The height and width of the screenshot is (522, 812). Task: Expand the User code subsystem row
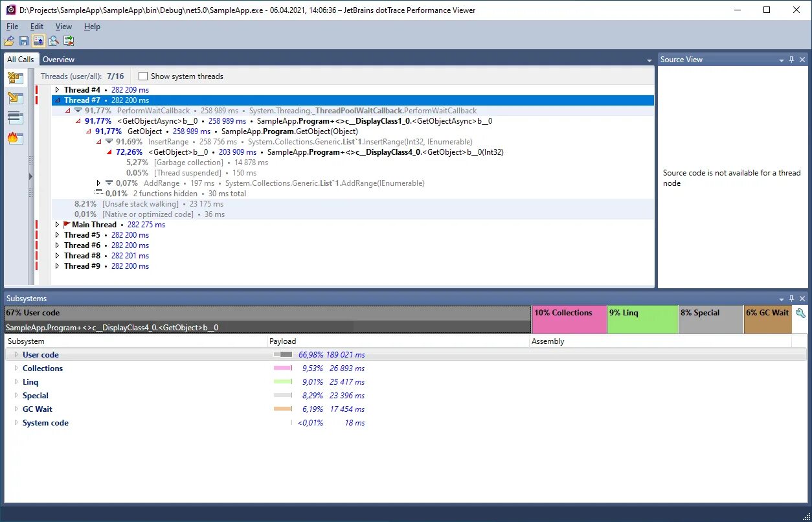click(x=17, y=355)
